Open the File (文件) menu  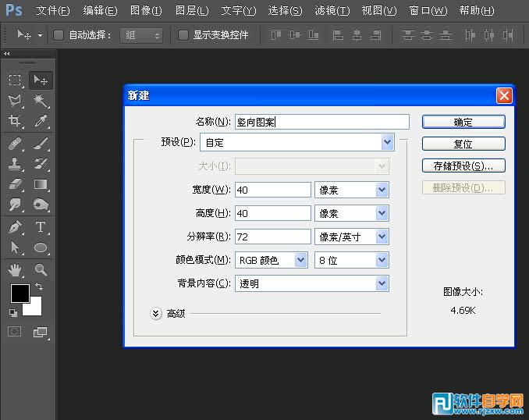pos(53,10)
